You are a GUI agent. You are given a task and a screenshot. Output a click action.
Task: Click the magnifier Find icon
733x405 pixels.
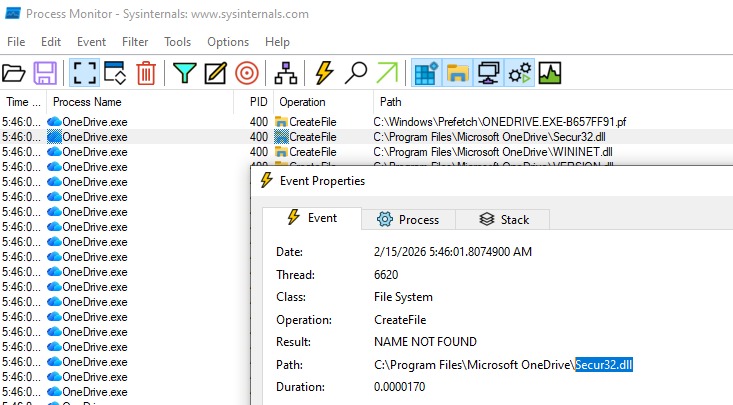(x=355, y=72)
